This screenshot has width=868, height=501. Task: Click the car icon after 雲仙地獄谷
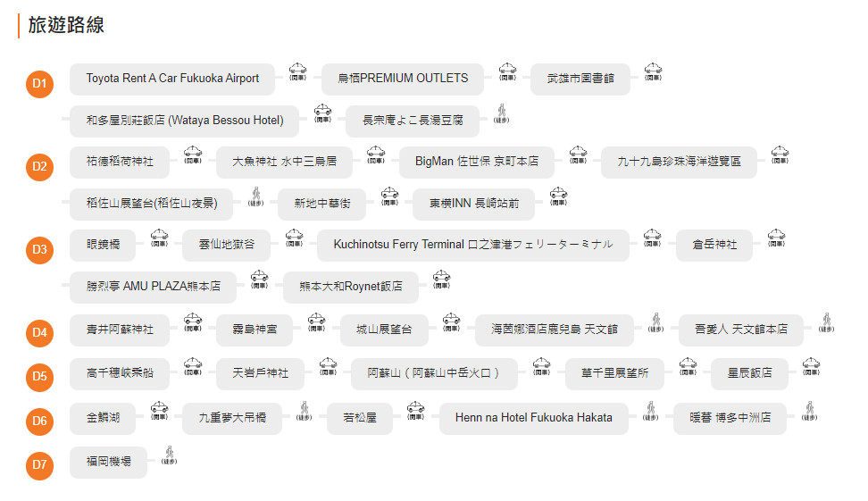pos(294,238)
